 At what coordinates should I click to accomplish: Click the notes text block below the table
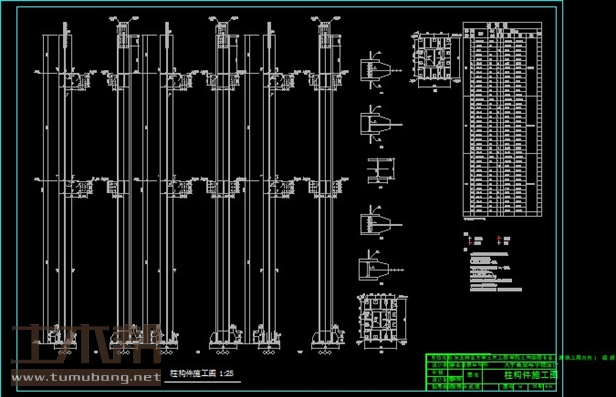click(495, 272)
